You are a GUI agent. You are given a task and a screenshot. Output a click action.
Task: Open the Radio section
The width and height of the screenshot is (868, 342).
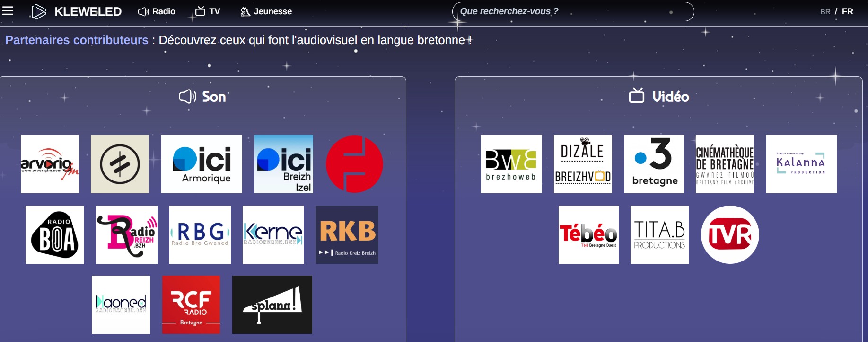pyautogui.click(x=157, y=11)
